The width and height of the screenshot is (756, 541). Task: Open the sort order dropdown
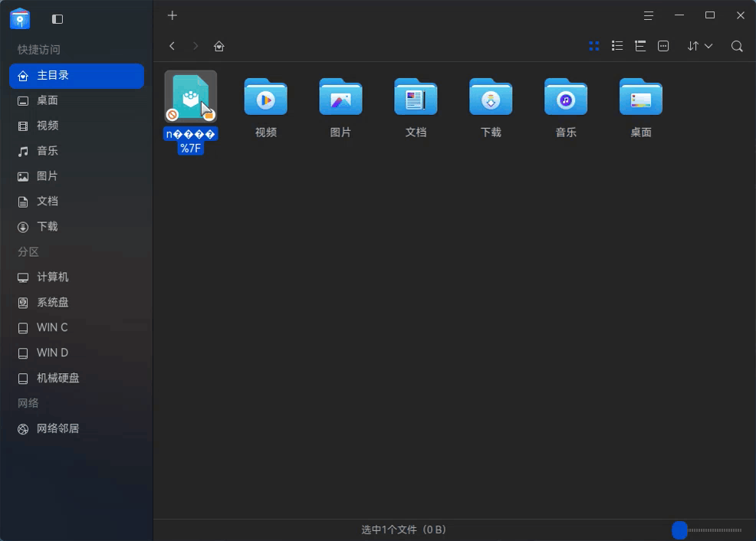700,46
